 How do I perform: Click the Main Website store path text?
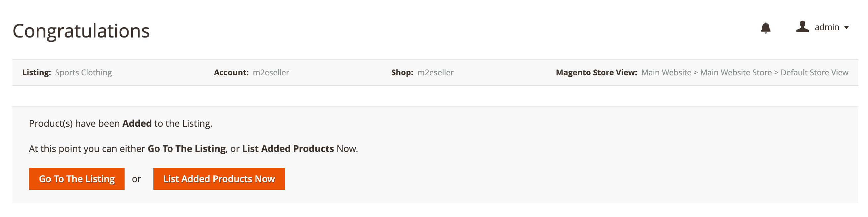(x=666, y=73)
